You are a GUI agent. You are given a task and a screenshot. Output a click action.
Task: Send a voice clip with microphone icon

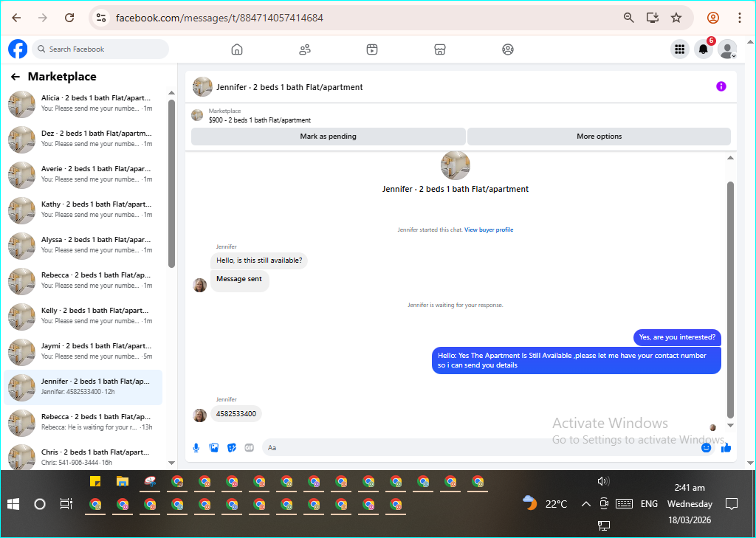tap(196, 448)
